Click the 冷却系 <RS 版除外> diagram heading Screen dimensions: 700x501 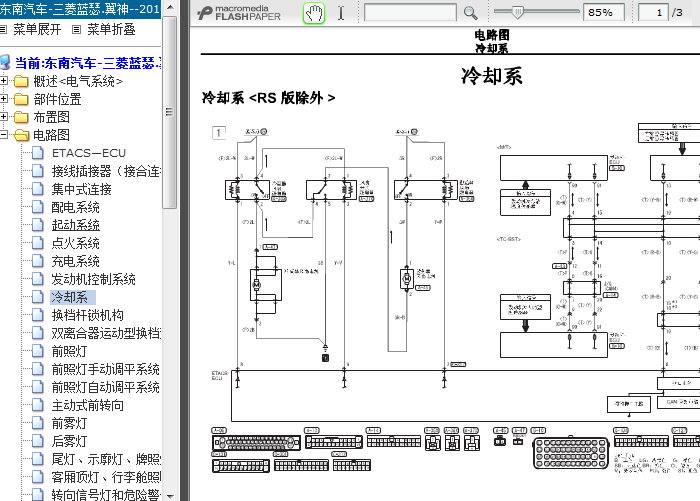(x=268, y=98)
